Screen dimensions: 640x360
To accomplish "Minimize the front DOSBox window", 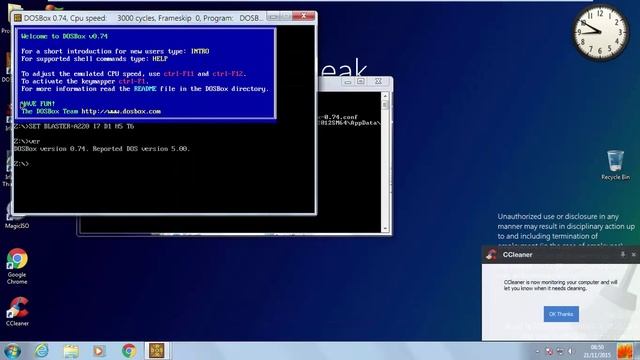I will [273, 16].
